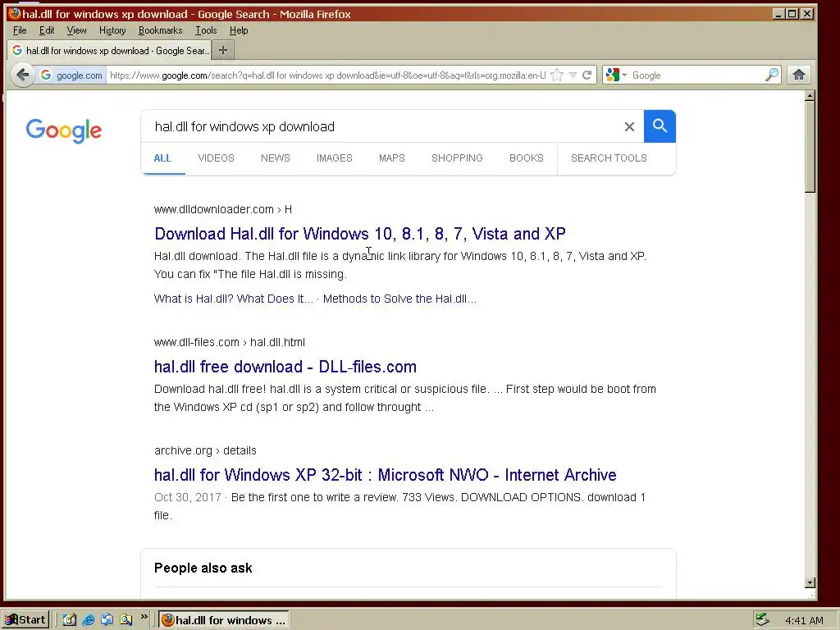The height and width of the screenshot is (630, 840).
Task: Bookmark this page with star icon
Action: (557, 75)
